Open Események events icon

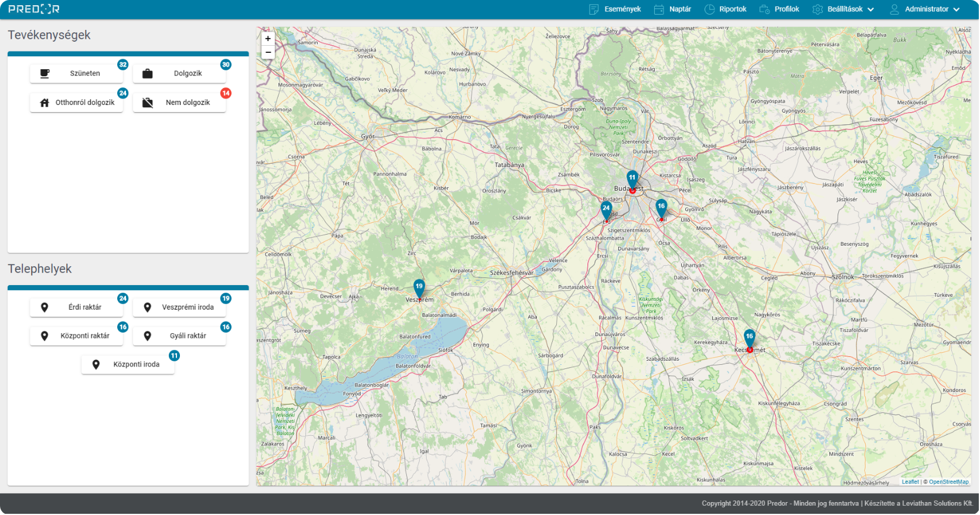pos(594,9)
